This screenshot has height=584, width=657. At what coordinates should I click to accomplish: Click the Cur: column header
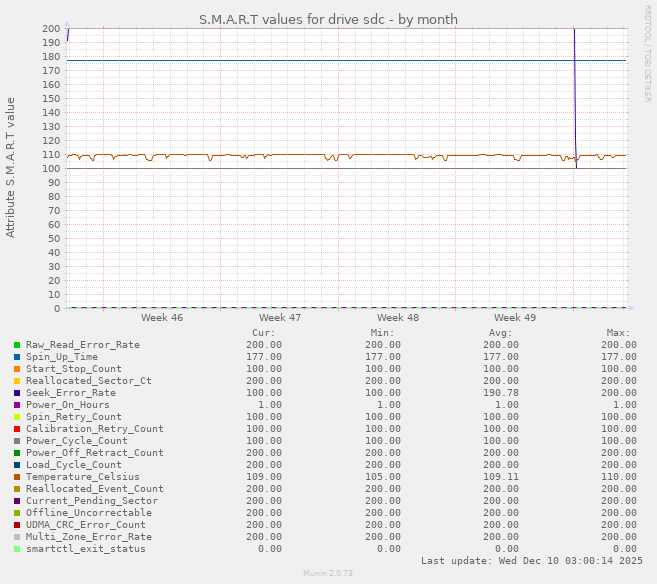click(263, 333)
